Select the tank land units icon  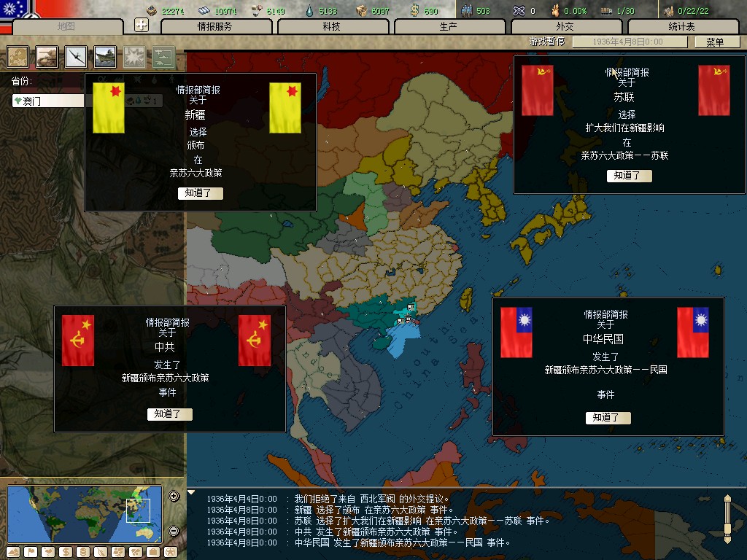click(47, 57)
